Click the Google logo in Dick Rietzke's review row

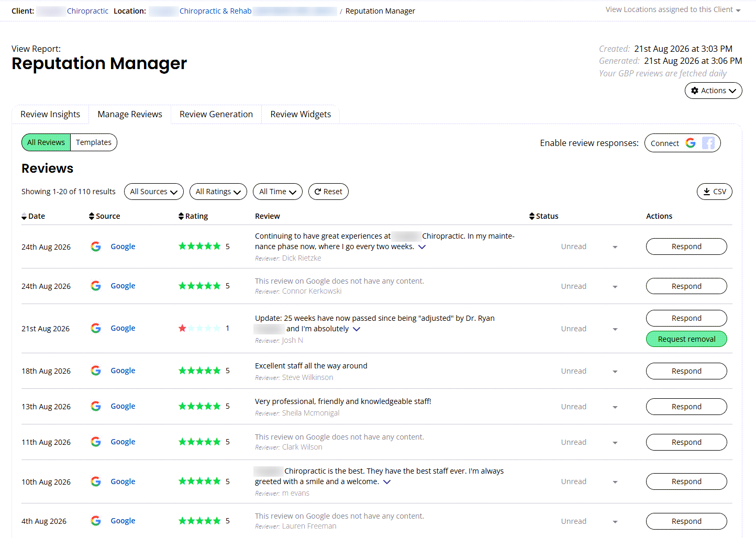96,246
